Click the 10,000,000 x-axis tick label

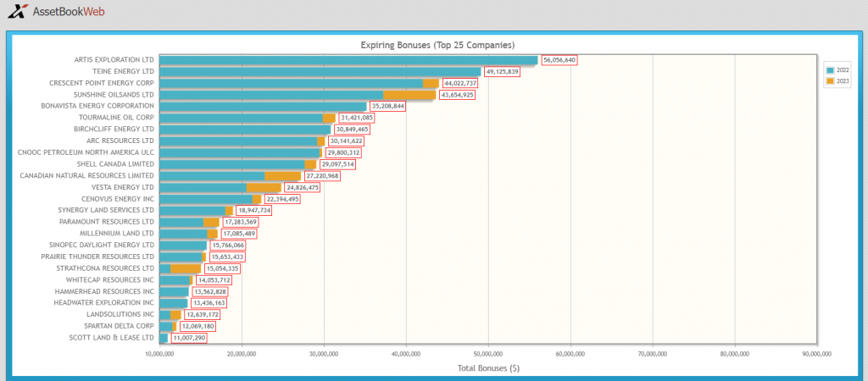click(159, 353)
